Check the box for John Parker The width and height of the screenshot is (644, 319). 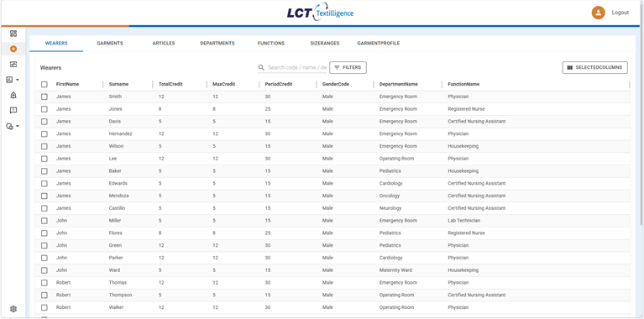[x=45, y=258]
